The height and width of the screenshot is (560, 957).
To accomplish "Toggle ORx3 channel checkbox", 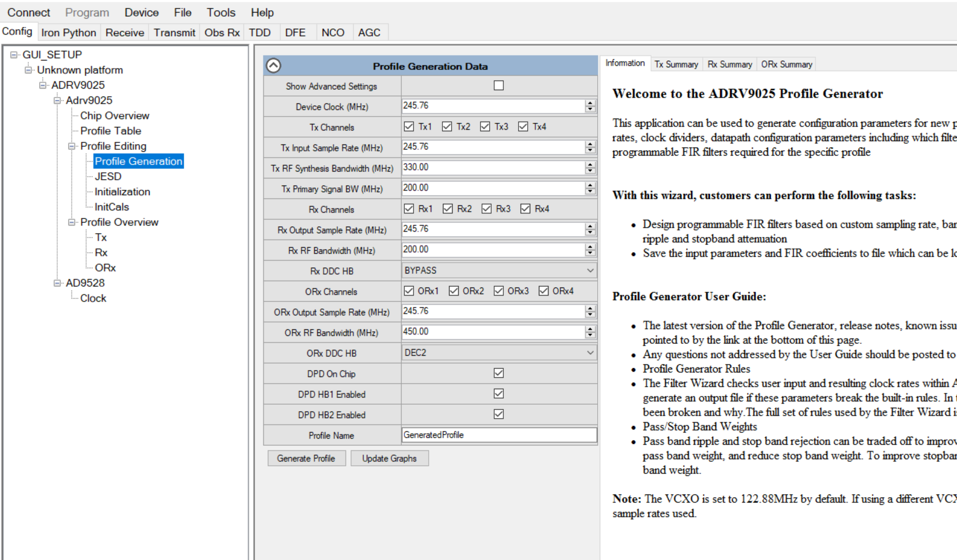I will click(499, 291).
